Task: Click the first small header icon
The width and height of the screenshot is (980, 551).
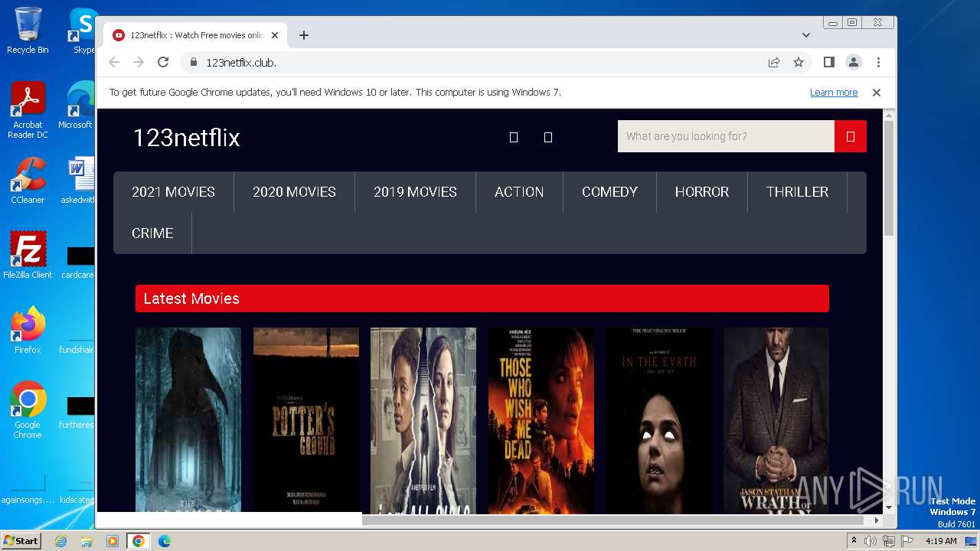Action: 514,137
